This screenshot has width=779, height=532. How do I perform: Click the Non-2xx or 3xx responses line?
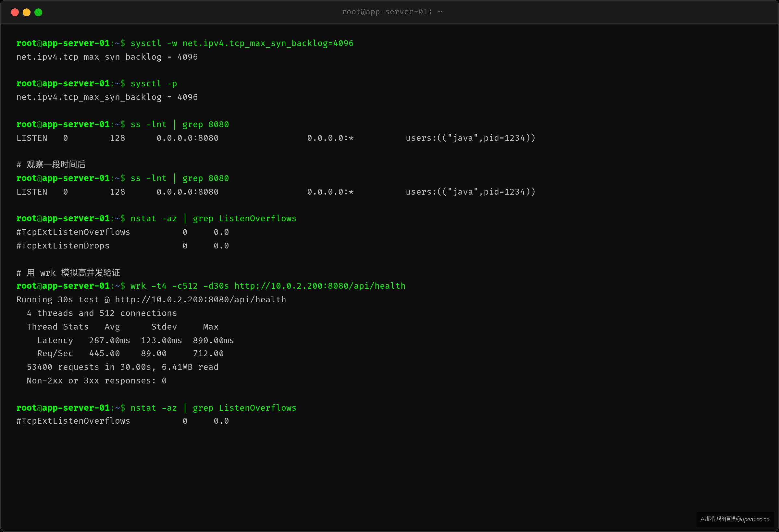click(x=96, y=381)
